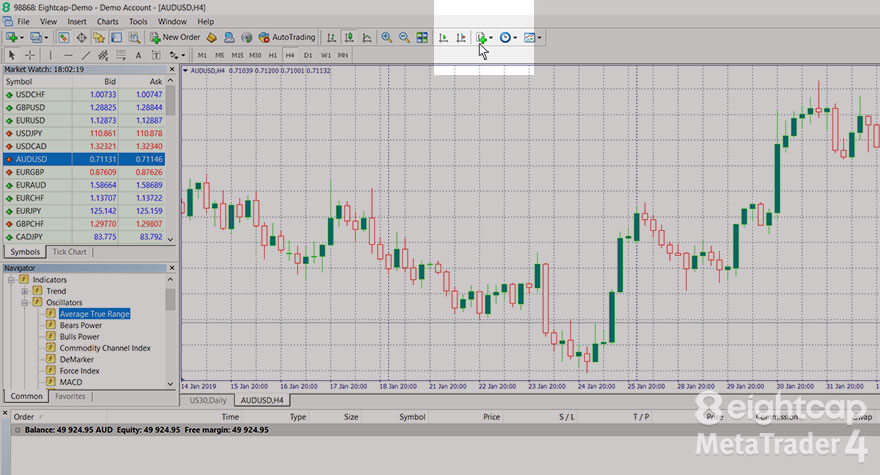
Task: Switch to H4 timeframe
Action: pyautogui.click(x=290, y=55)
